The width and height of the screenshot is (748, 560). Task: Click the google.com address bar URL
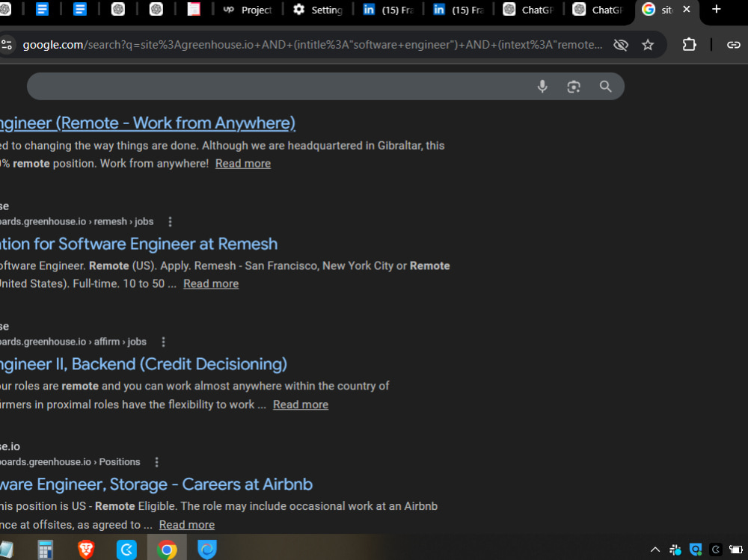pos(313,45)
